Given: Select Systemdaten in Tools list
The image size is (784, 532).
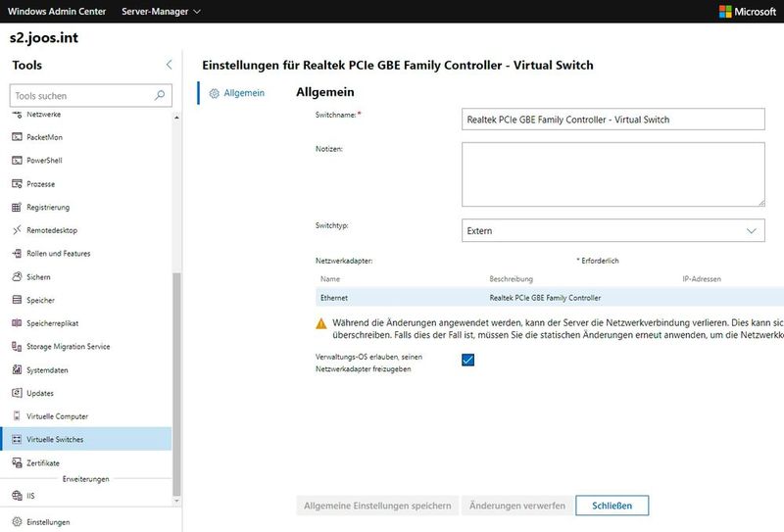Looking at the screenshot, I should tap(47, 370).
